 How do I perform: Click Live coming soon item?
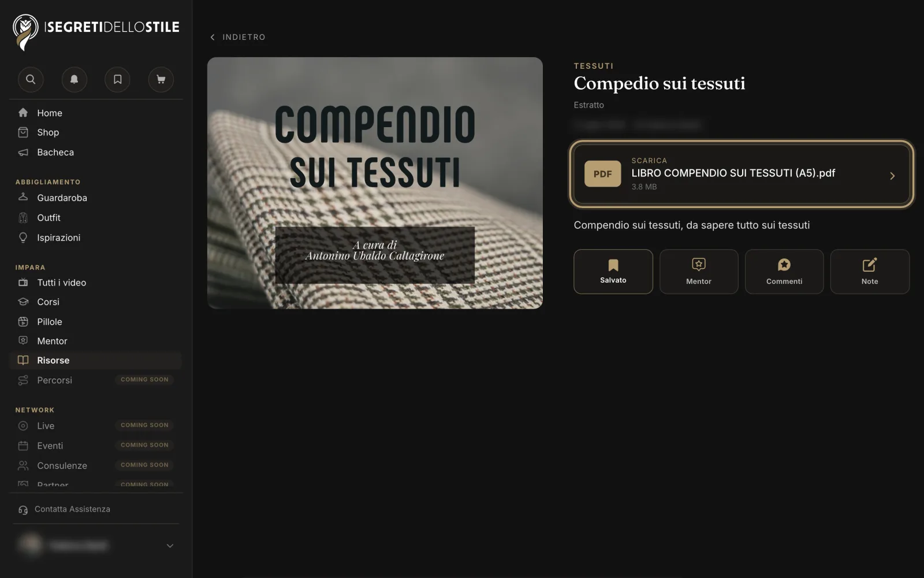point(96,425)
